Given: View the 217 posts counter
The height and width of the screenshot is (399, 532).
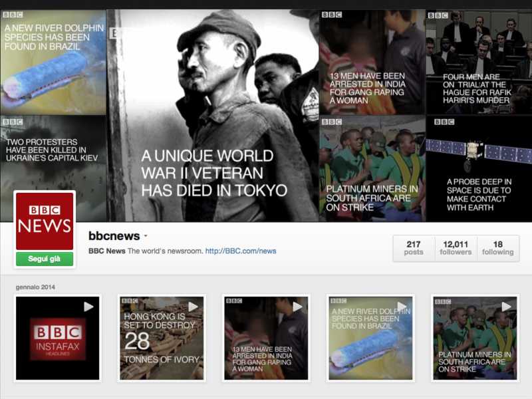Looking at the screenshot, I should (x=414, y=248).
